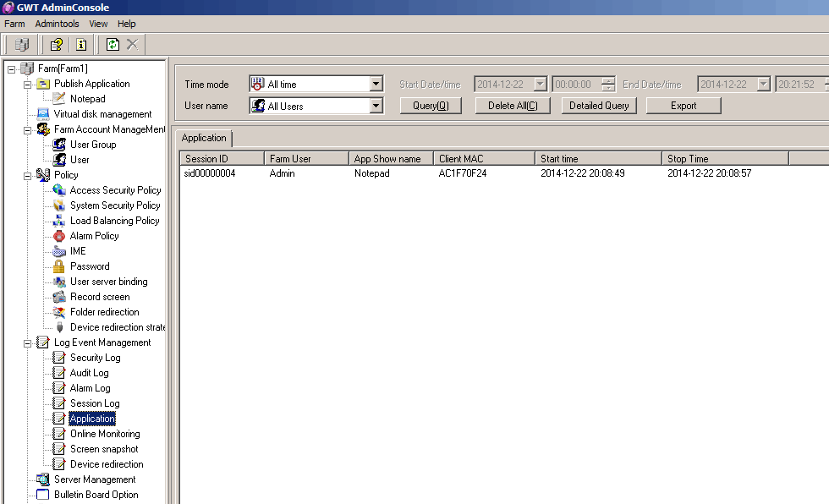
Task: Sort by Start time column header
Action: coord(598,159)
